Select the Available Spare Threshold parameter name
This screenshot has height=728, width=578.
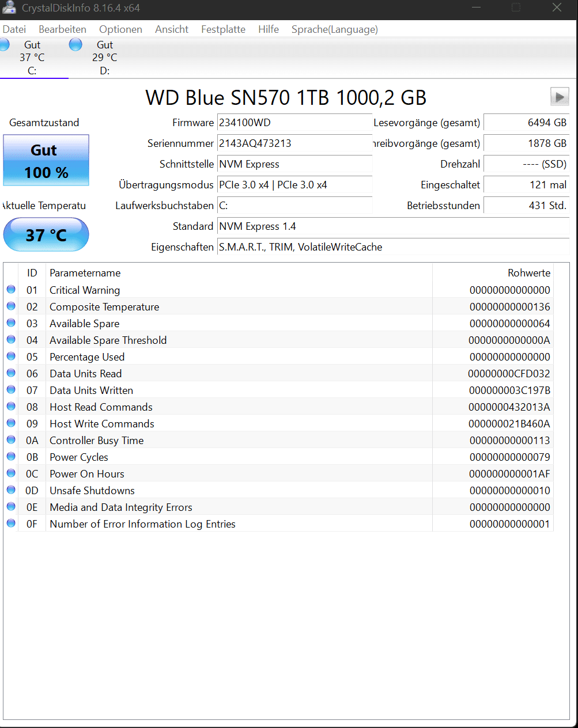click(x=108, y=340)
